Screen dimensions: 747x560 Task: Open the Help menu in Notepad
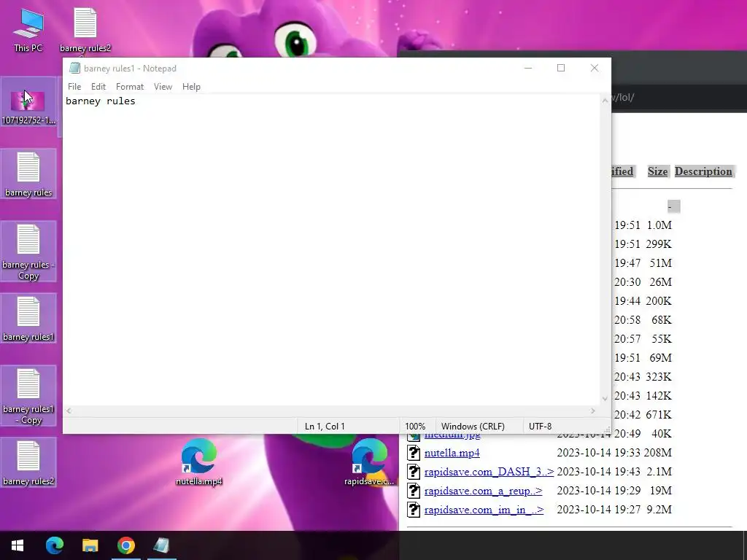pyautogui.click(x=191, y=87)
